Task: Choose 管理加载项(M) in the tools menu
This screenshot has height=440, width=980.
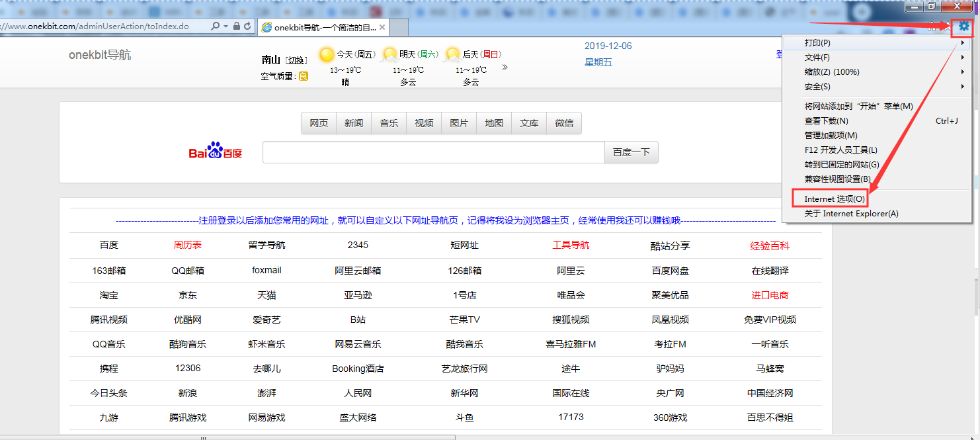Action: 831,136
